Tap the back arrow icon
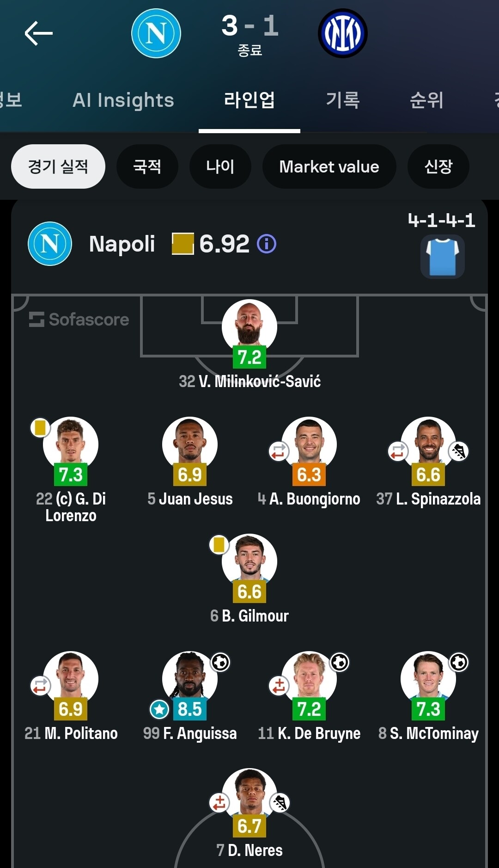This screenshot has width=499, height=868. 39,33
